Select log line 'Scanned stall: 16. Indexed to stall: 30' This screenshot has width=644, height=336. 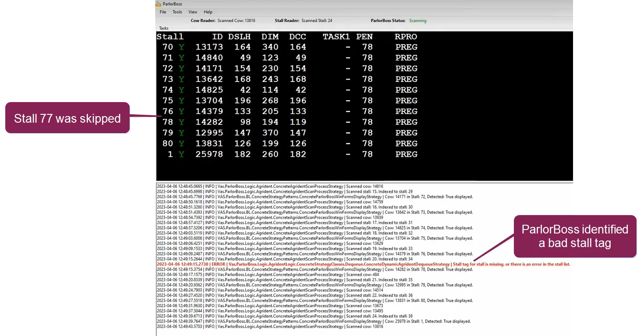coord(285,207)
